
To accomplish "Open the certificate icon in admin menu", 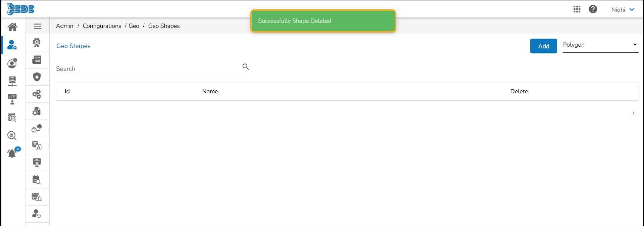I will tap(37, 163).
